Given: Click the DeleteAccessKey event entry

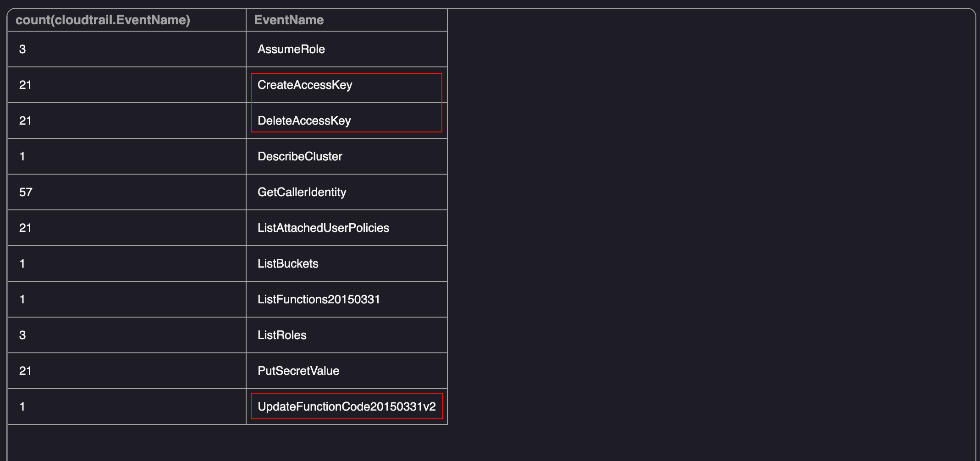Looking at the screenshot, I should [304, 121].
